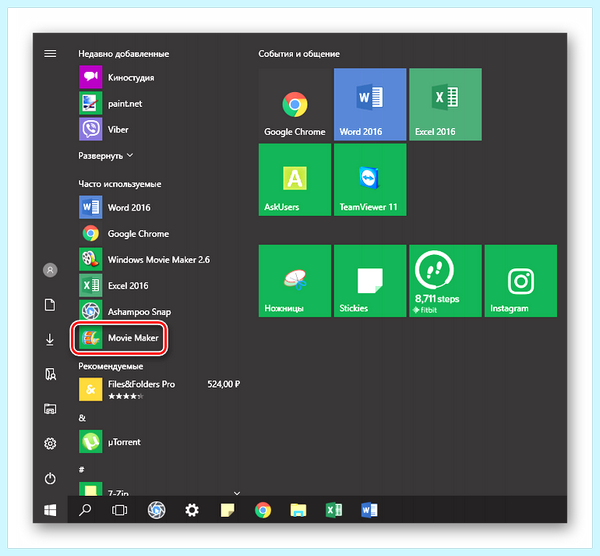
Task: Open the sidebar icon above Settings
Action: pos(50,409)
